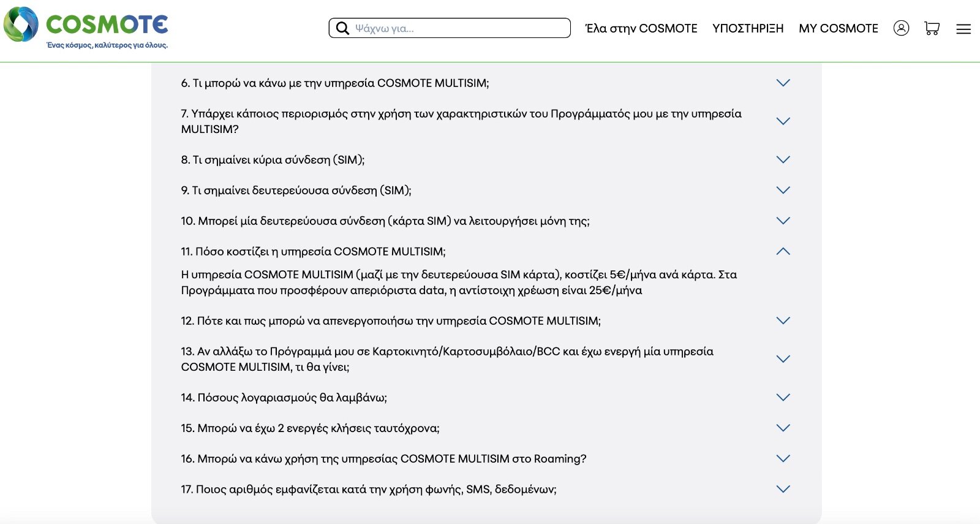Collapse question 11 chevron about MULTISIM cost

pos(783,251)
